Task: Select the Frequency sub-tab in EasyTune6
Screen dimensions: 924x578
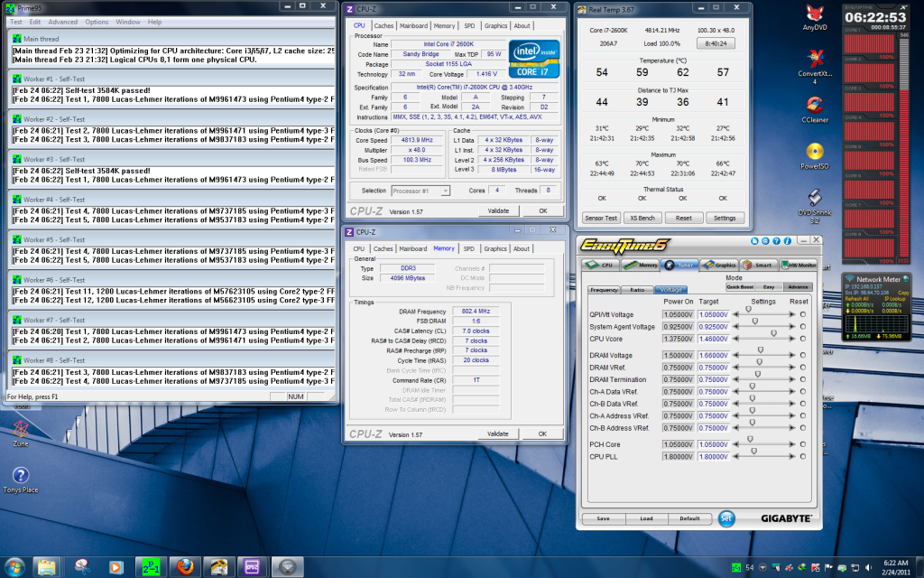Action: [x=604, y=290]
